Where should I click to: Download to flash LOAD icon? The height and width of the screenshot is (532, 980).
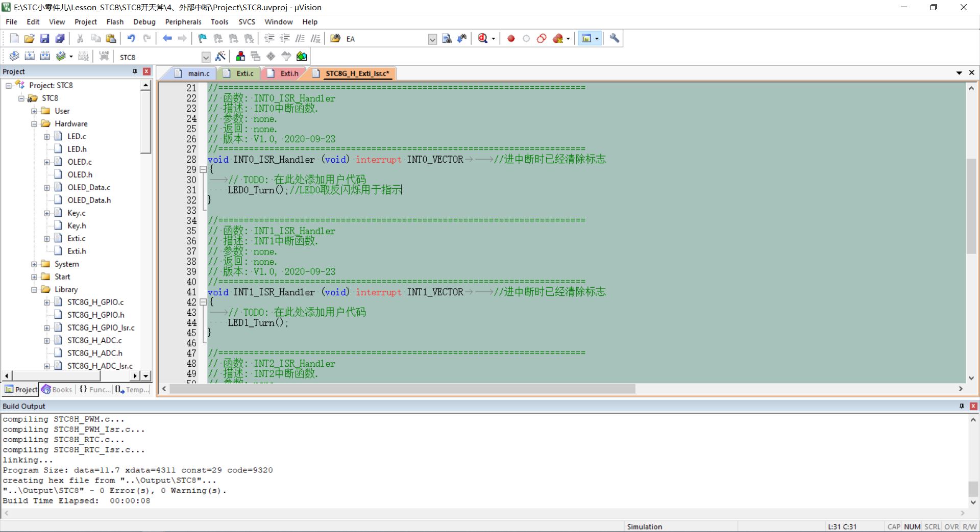tap(104, 56)
